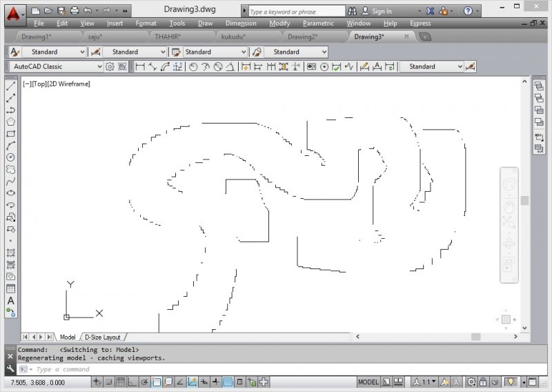Choose the Angular dimension tool

click(x=230, y=66)
